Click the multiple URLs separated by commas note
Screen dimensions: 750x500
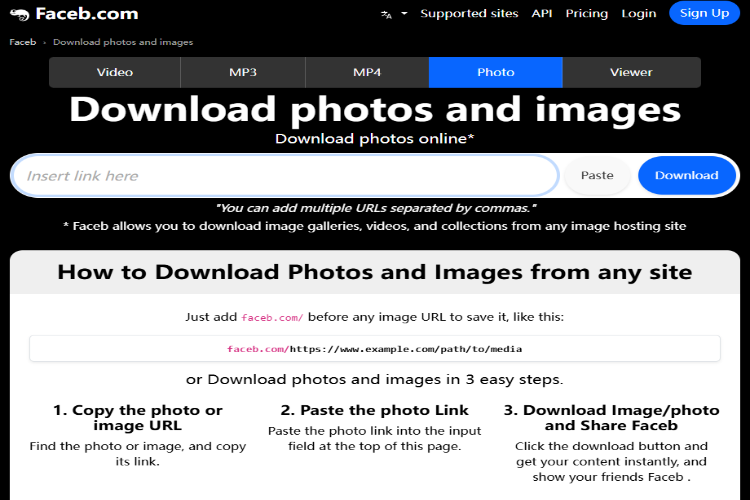376,208
